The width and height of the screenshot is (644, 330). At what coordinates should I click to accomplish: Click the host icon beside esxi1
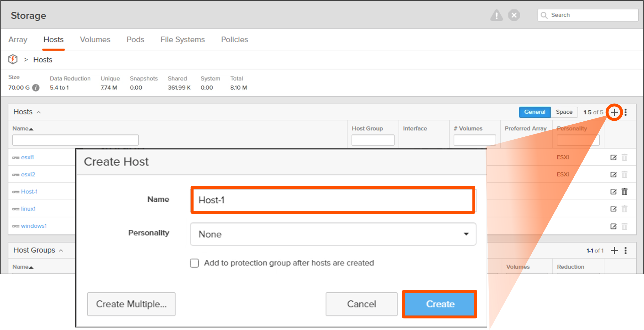tap(16, 157)
